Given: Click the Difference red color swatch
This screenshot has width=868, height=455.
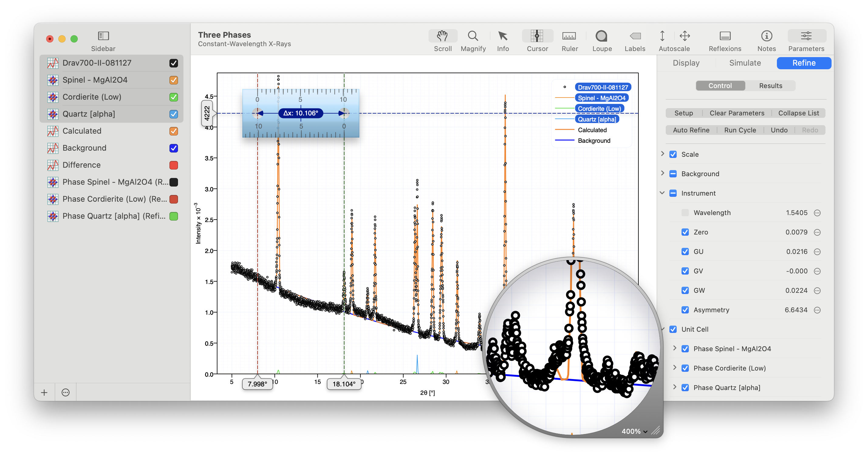Looking at the screenshot, I should (x=173, y=165).
